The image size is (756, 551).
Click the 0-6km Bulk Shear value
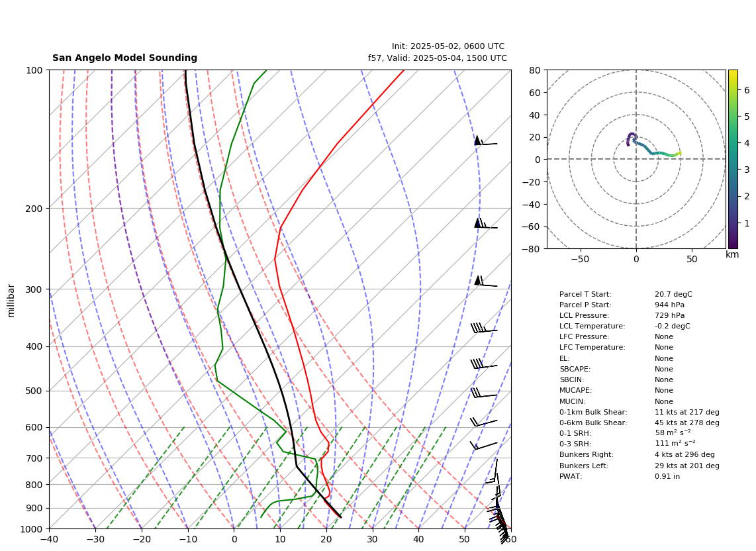tap(687, 423)
